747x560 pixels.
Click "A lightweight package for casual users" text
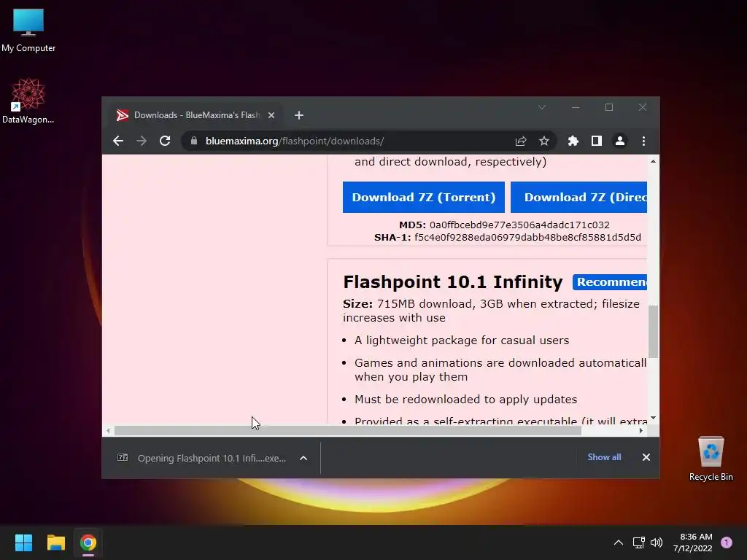462,341
